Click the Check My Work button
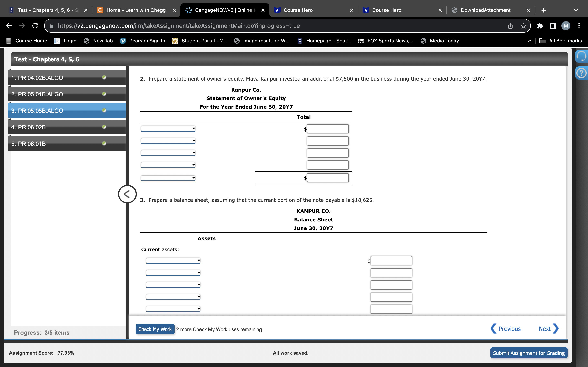 [155, 329]
